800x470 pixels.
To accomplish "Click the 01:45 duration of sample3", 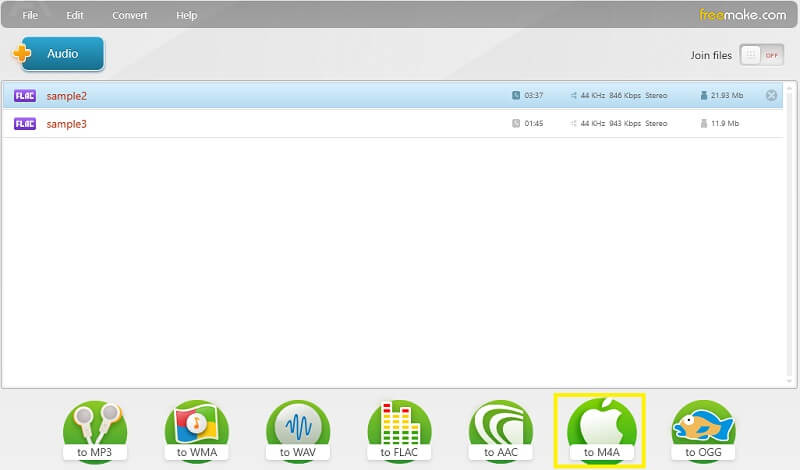I will point(534,123).
